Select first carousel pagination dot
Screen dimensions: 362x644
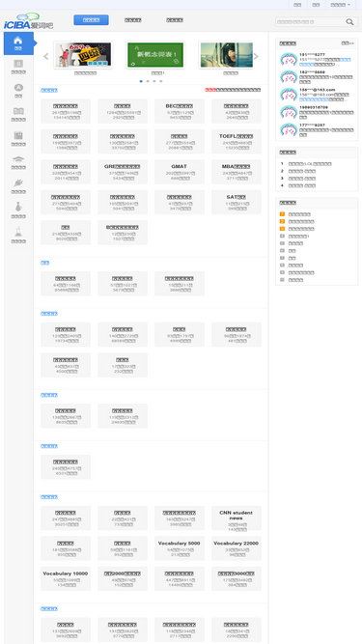141,81
